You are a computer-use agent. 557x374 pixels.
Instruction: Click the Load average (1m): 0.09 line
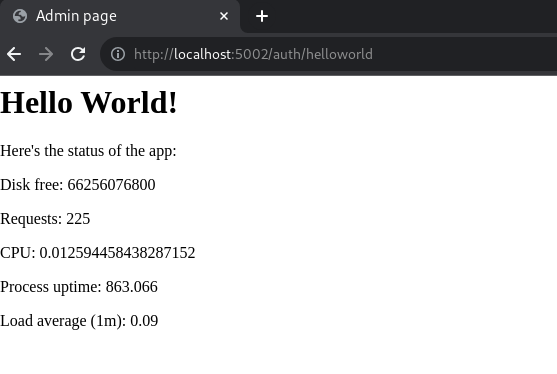click(79, 321)
